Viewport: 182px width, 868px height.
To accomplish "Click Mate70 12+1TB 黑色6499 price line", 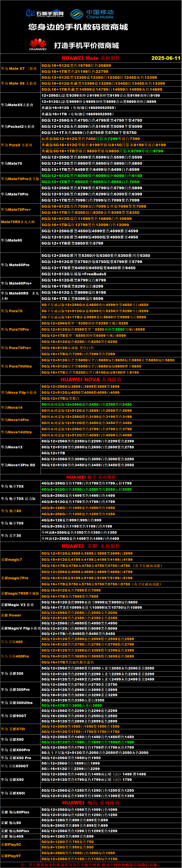I will click(91, 169).
